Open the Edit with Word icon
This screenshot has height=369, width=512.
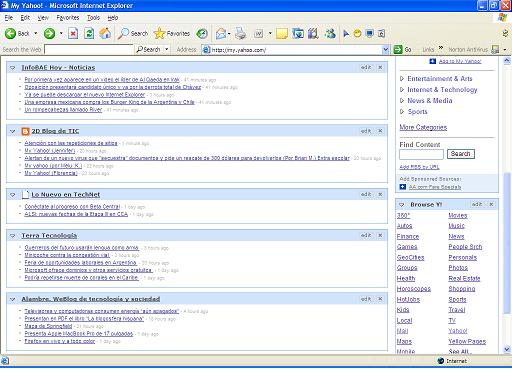[x=259, y=33]
